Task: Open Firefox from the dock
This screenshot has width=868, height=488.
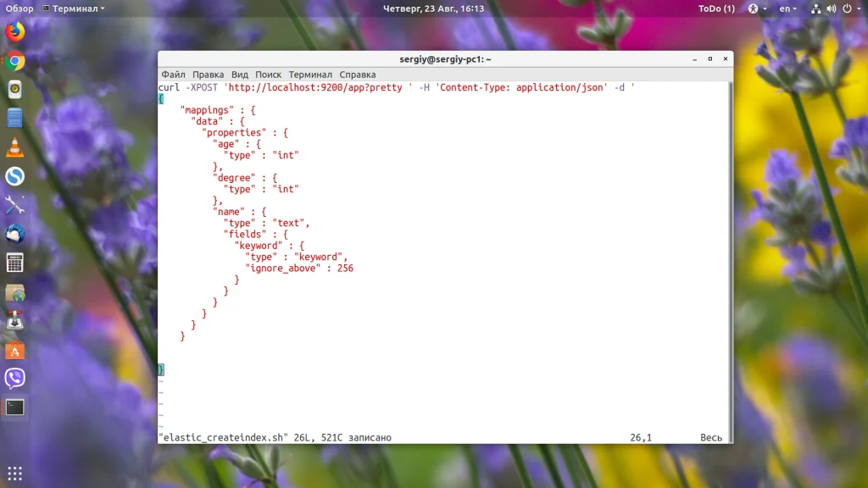Action: pyautogui.click(x=14, y=32)
